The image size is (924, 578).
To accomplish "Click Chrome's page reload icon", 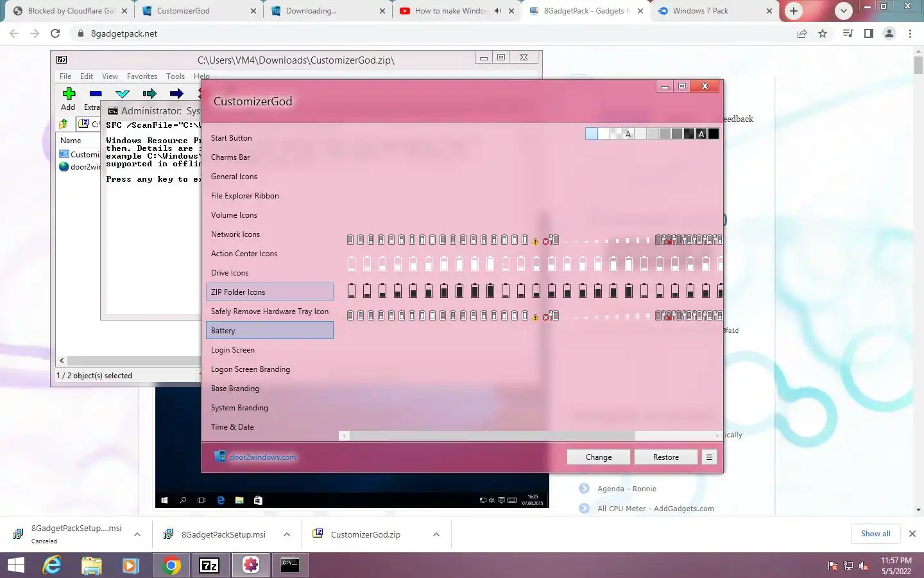I will (55, 33).
